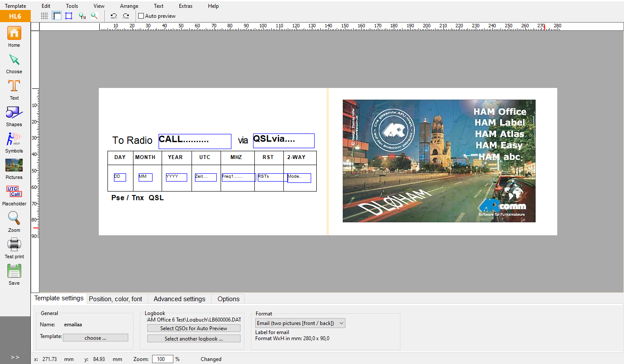Open the Tools menu

tap(72, 6)
